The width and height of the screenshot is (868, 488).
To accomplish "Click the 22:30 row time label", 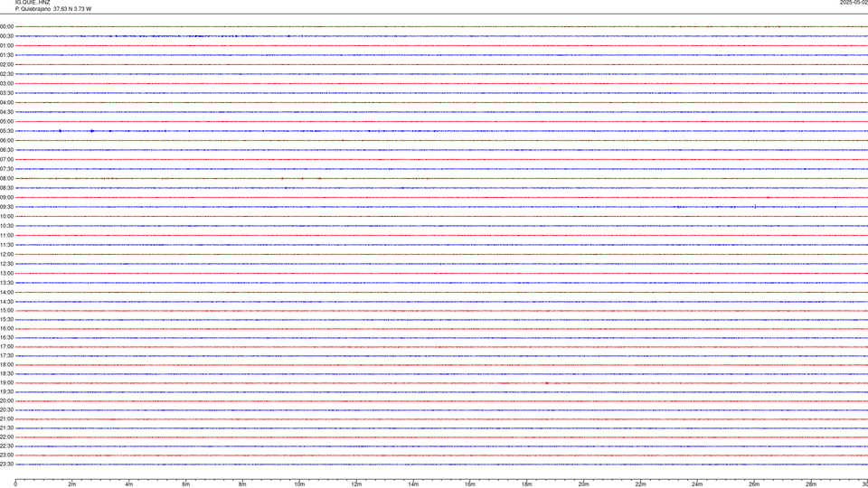I will tap(6, 446).
